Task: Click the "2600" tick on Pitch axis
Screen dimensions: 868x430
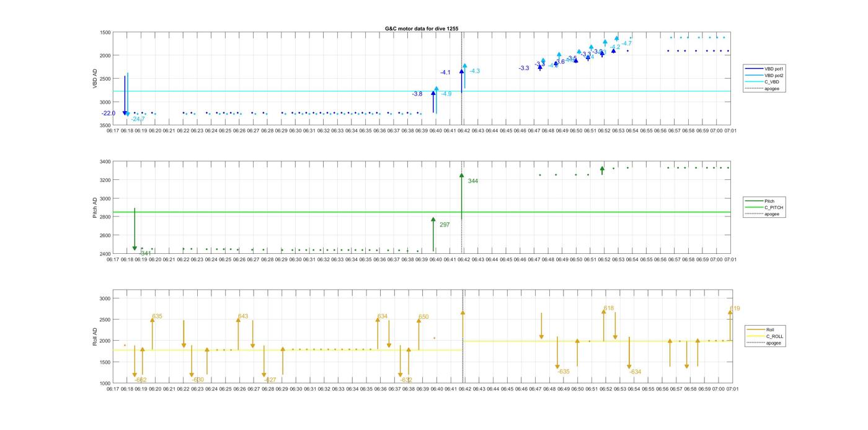Action: coord(105,236)
